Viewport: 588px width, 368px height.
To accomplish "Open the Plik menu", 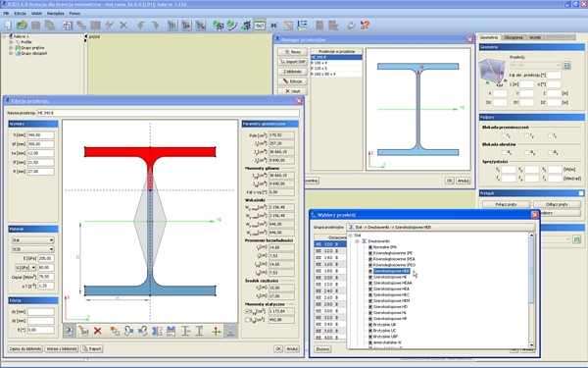I will (6, 13).
